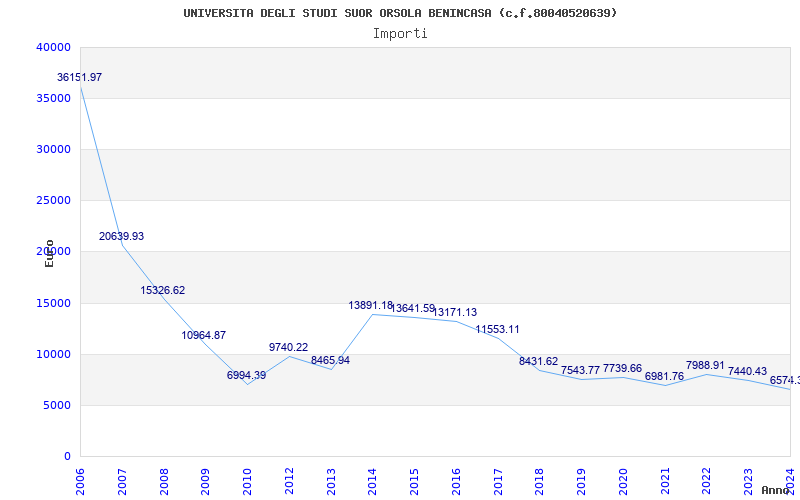
Task: Select the data label 10964.87
Action: click(x=204, y=336)
